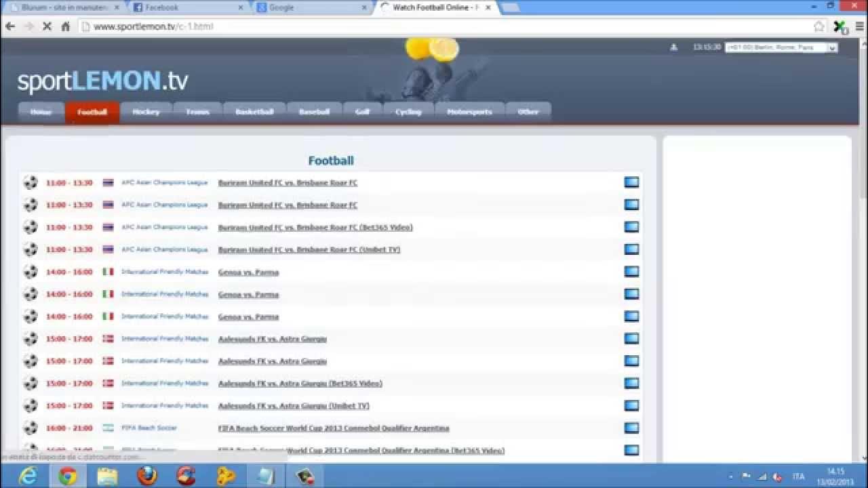Click the sportLEMON.tv logo
This screenshot has width=868, height=488.
pos(102,81)
